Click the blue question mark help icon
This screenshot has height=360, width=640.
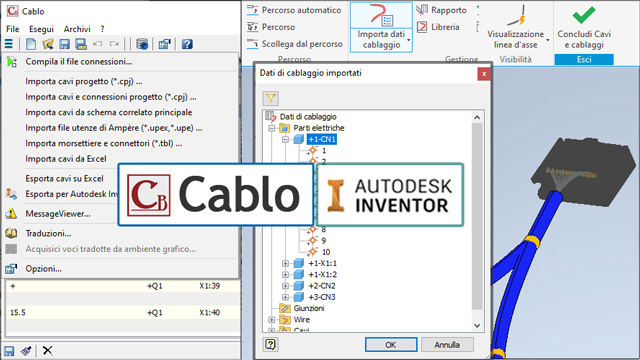[187, 44]
